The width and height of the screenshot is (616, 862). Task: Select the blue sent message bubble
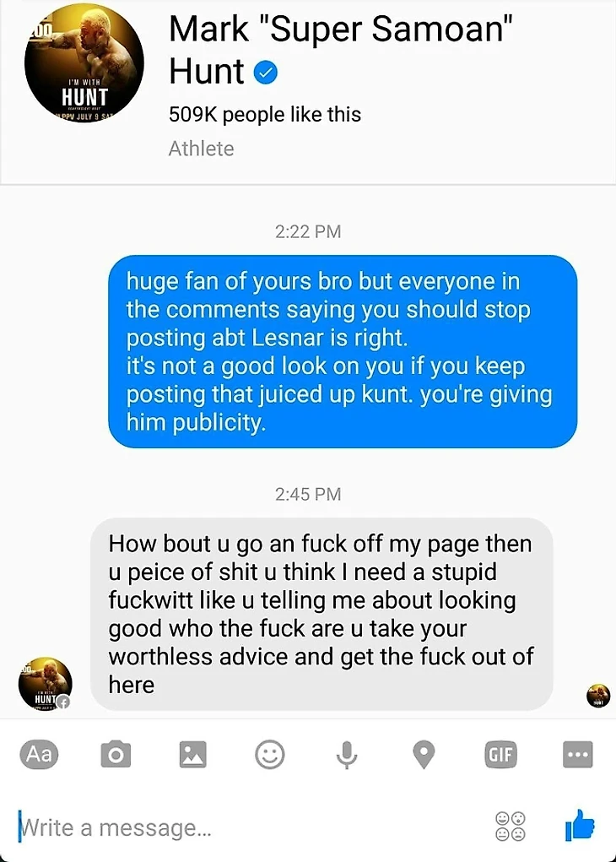tap(343, 351)
